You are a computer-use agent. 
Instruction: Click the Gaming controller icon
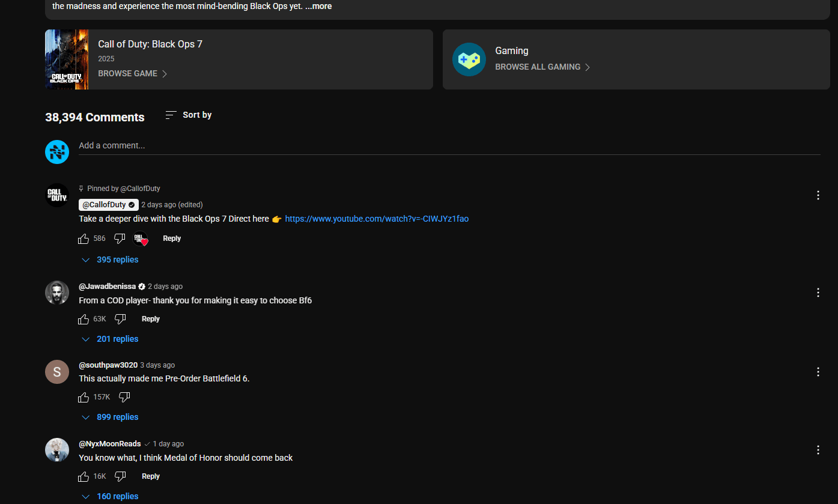click(x=469, y=59)
